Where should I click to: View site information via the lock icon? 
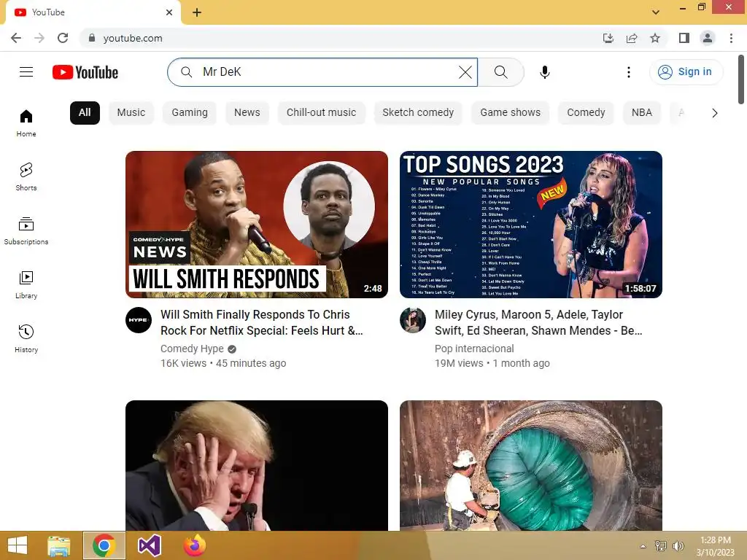click(x=92, y=38)
